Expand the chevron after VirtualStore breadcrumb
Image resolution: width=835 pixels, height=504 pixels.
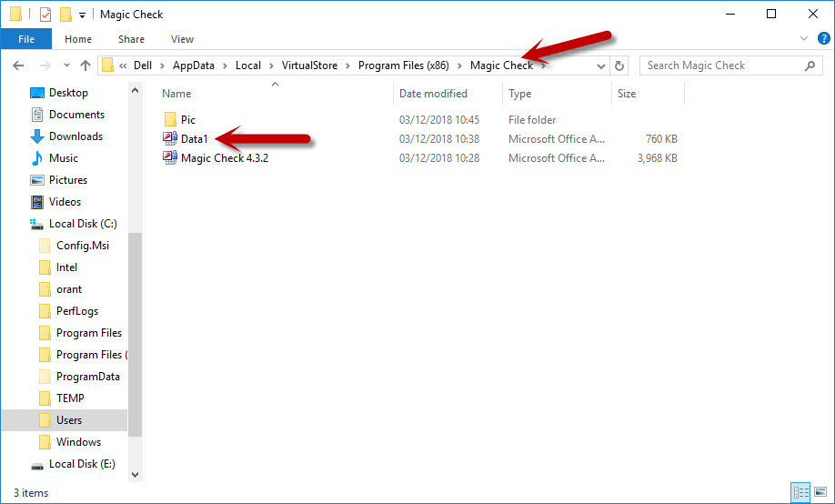tap(347, 66)
